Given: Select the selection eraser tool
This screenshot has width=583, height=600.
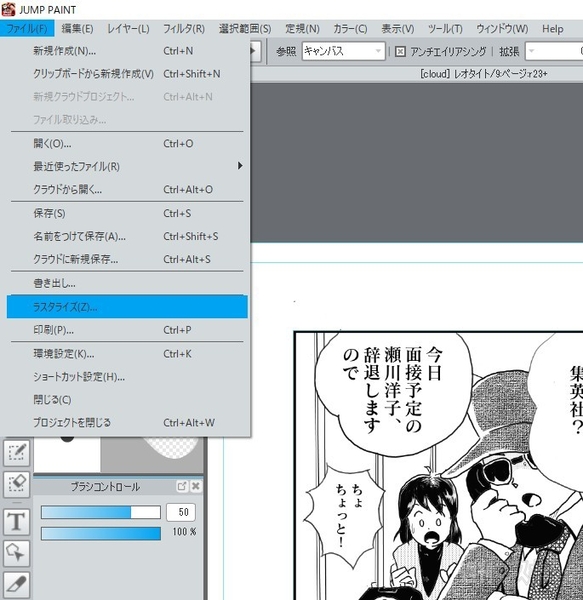Looking at the screenshot, I should point(16,484).
